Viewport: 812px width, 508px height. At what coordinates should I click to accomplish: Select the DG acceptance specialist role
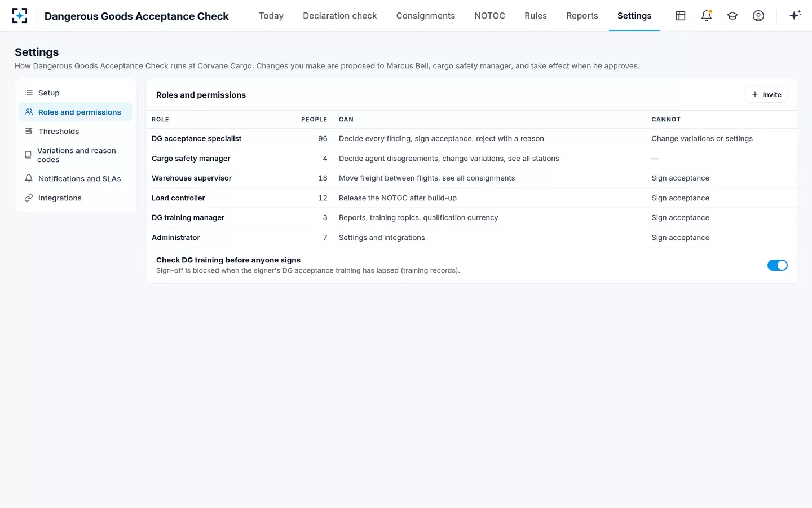click(x=196, y=138)
